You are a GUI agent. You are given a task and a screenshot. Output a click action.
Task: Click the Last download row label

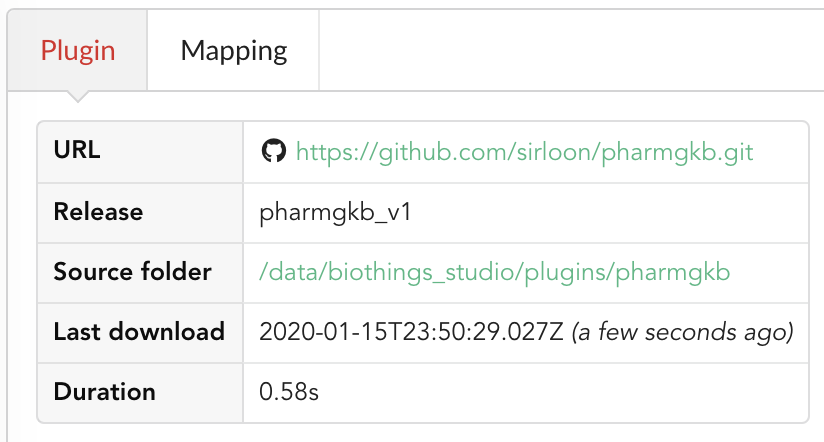click(139, 332)
